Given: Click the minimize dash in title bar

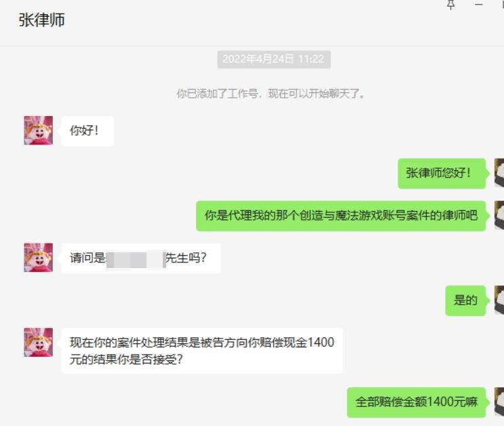Looking at the screenshot, I should (479, 5).
